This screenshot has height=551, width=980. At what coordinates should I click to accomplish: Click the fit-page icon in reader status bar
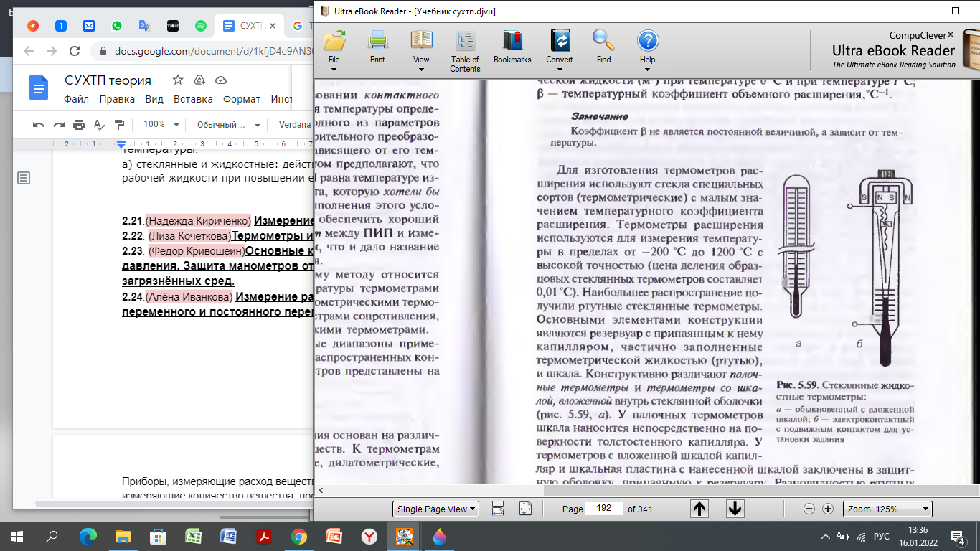525,509
